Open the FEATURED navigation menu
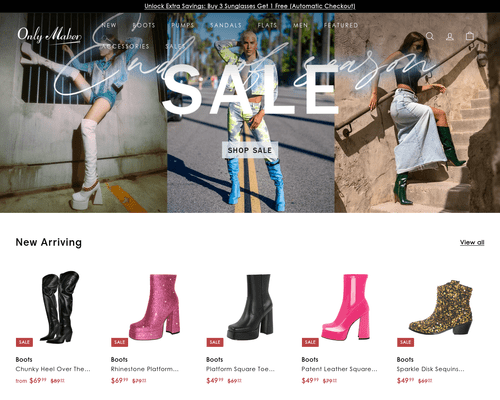Screen dimensions: 500x400 pos(341,25)
